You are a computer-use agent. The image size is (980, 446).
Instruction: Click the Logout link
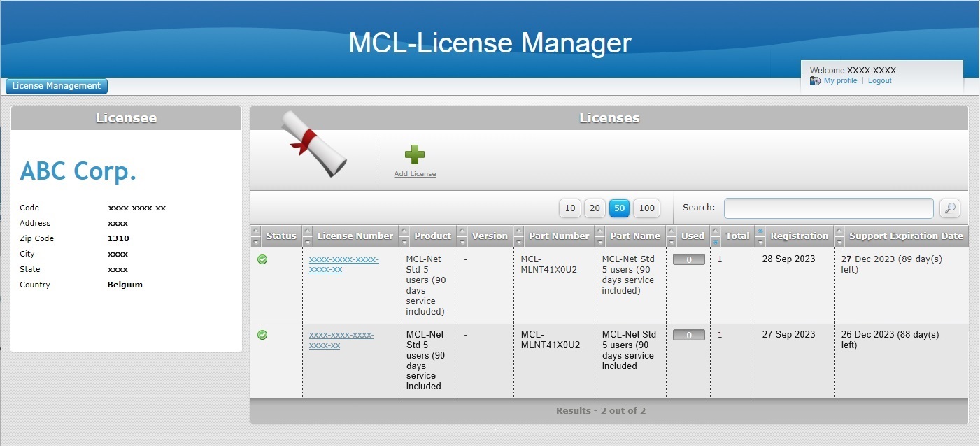[880, 81]
